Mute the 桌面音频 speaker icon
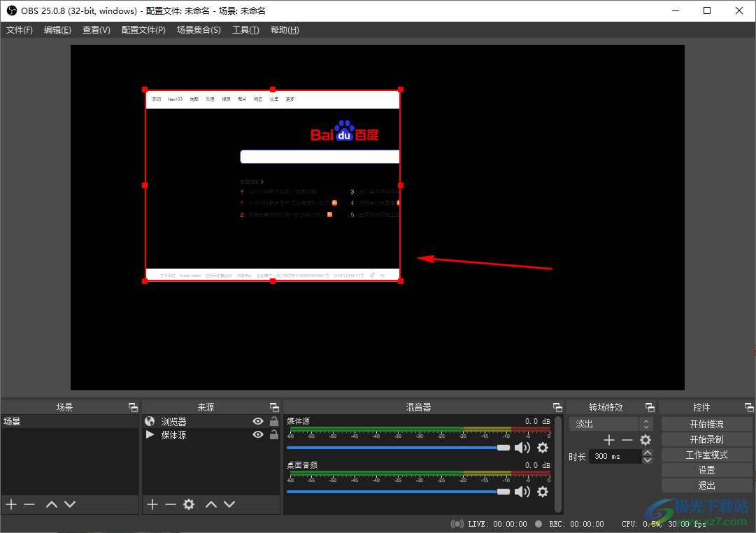 [x=522, y=492]
